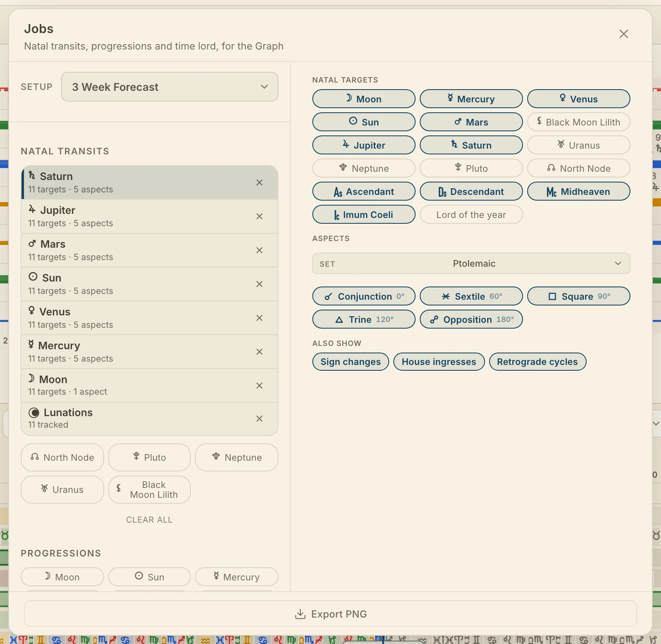Select the Jupiter transit row
This screenshot has width=661, height=644.
[150, 216]
